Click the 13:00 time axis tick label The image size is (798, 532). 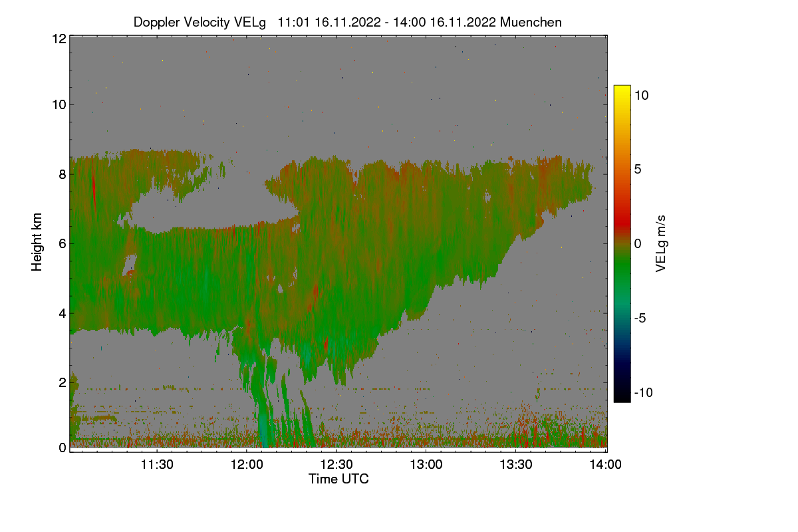pyautogui.click(x=426, y=465)
